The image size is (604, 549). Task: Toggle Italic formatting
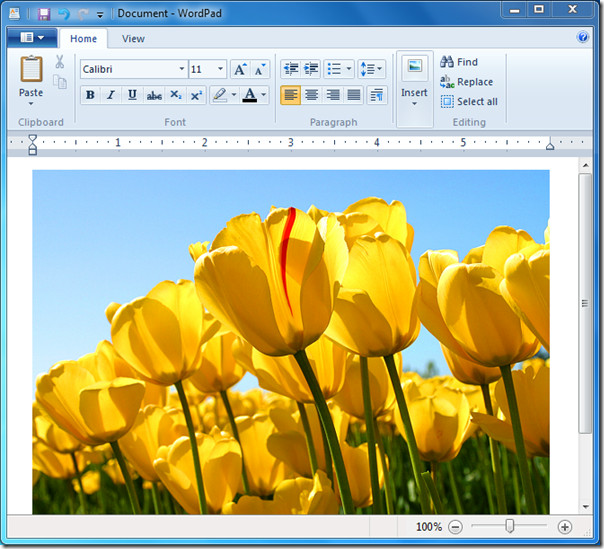tap(111, 95)
